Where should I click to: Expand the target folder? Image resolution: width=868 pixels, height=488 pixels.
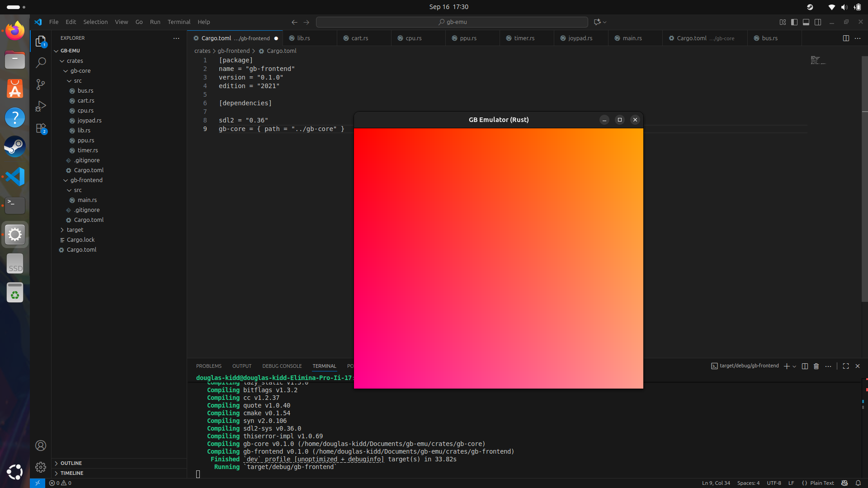[x=75, y=230]
